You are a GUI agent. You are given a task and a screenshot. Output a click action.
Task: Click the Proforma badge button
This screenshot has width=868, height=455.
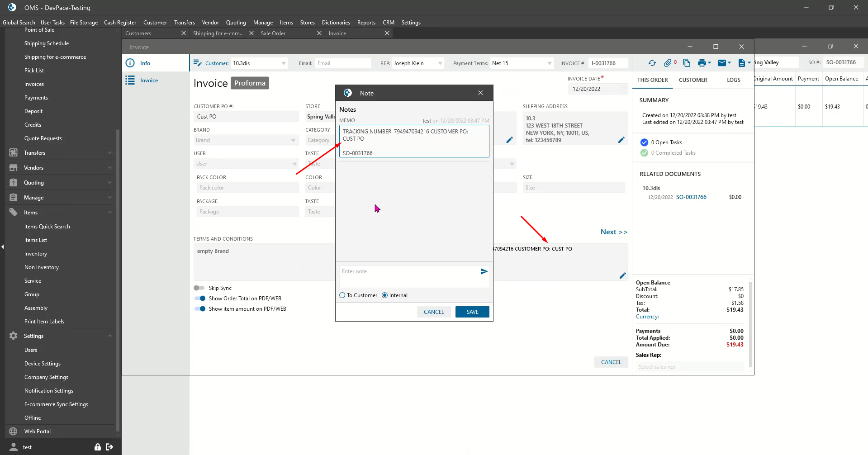point(250,83)
